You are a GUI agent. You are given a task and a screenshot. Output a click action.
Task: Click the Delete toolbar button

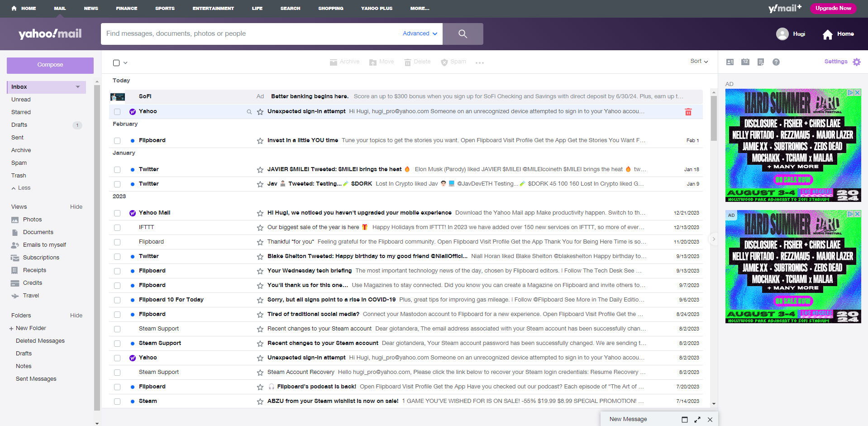tap(417, 62)
